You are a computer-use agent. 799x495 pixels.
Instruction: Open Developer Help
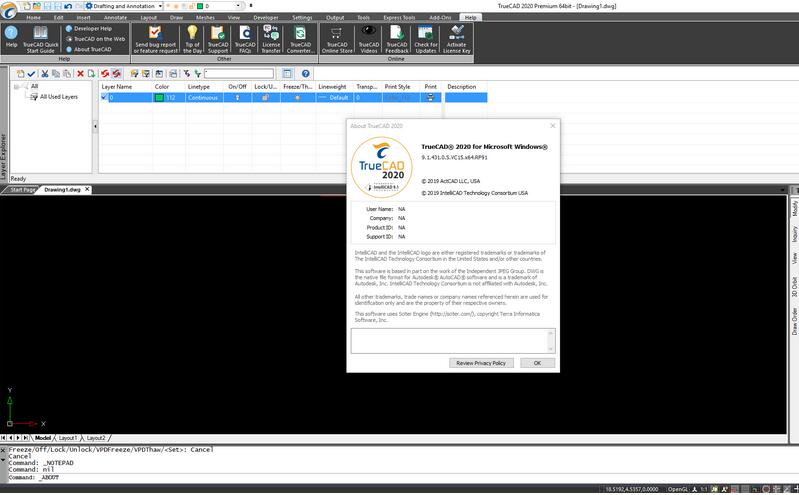(x=89, y=29)
